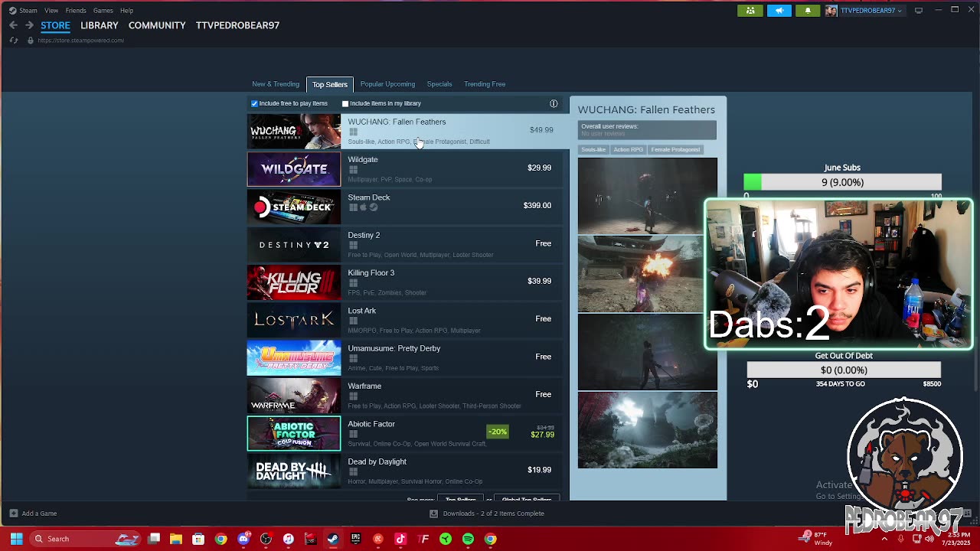Open Umamusume: Pretty Derby listing
The height and width of the screenshot is (551, 980).
pos(405,357)
